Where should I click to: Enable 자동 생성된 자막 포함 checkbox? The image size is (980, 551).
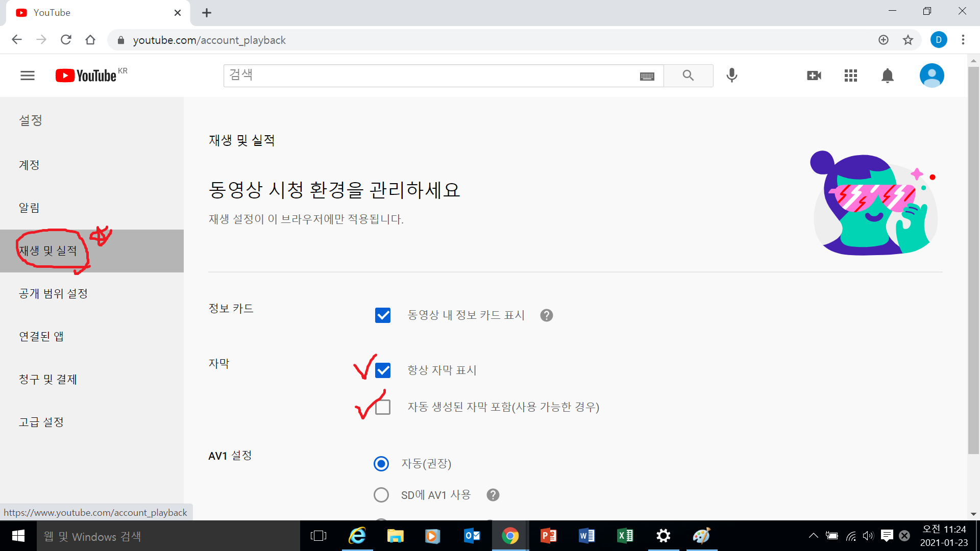[x=383, y=407]
